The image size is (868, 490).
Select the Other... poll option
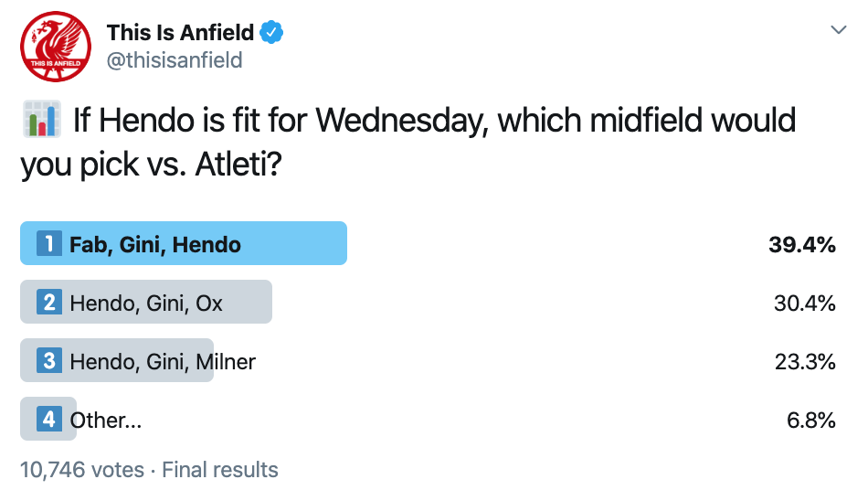pyautogui.click(x=428, y=419)
